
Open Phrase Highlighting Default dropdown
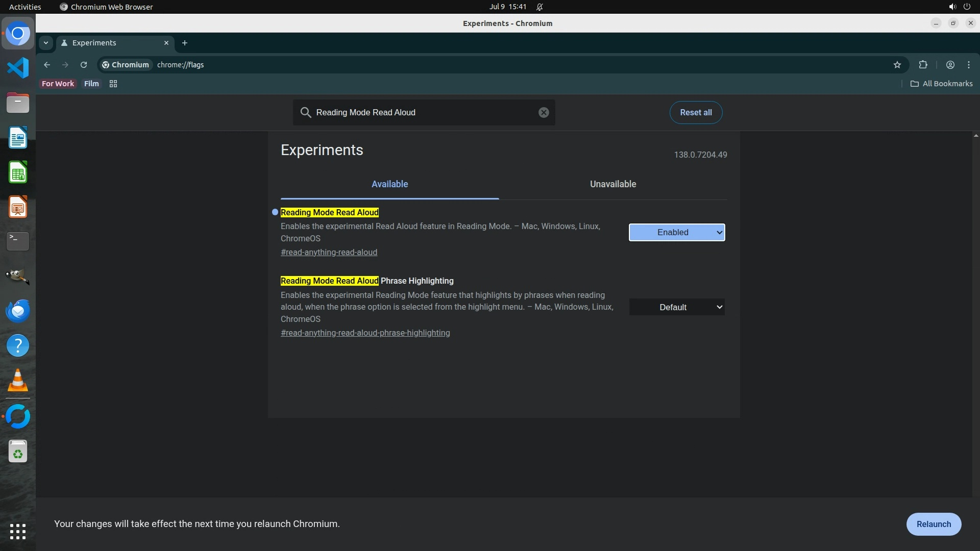677,307
